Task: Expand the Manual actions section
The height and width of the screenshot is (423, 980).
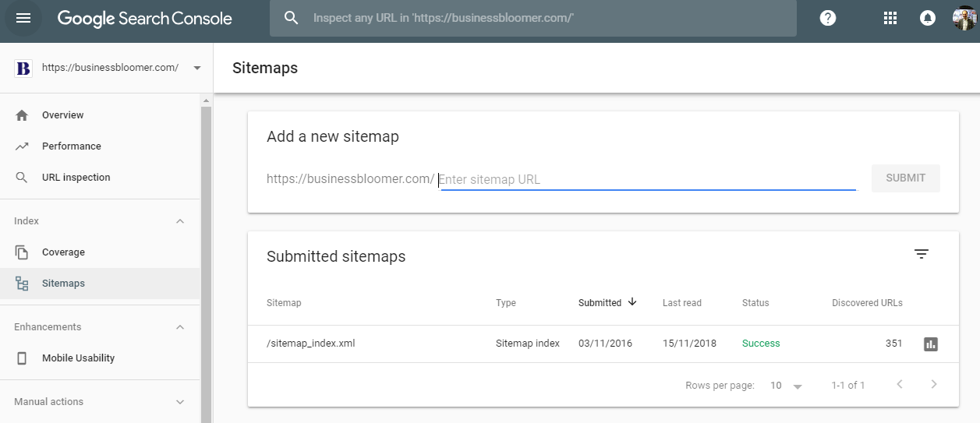Action: point(180,402)
